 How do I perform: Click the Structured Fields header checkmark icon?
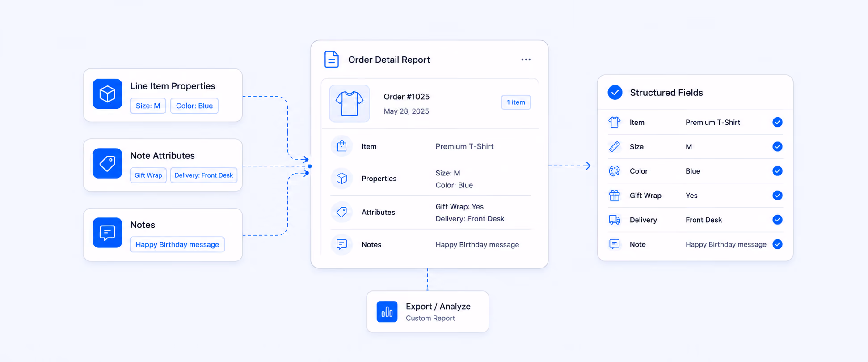pos(615,93)
